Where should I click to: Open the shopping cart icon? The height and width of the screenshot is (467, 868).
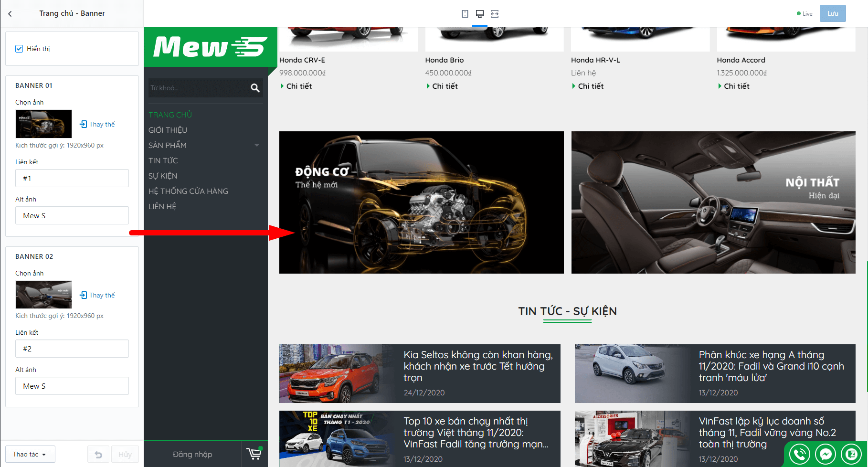click(x=254, y=454)
